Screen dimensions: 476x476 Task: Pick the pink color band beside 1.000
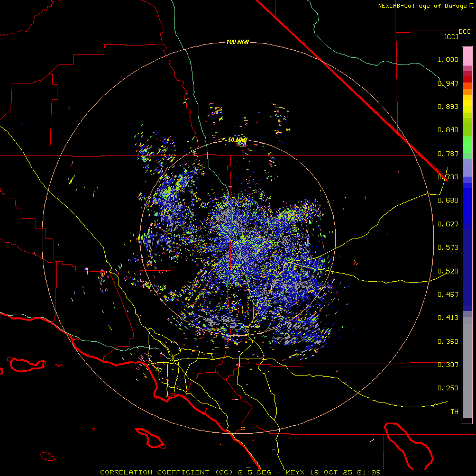(467, 57)
